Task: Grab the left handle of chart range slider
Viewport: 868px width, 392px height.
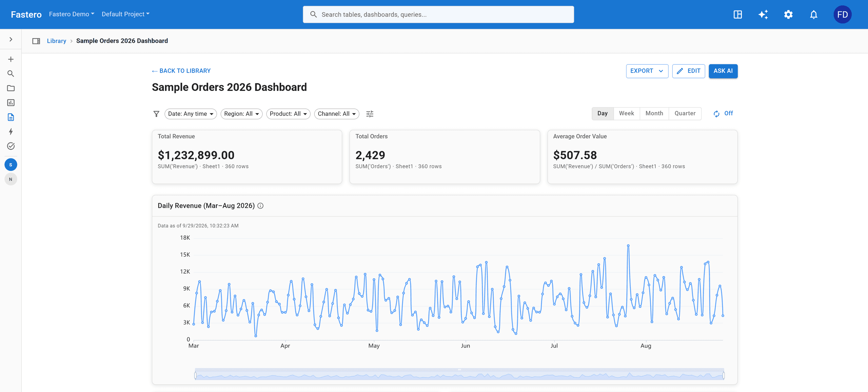Action: pyautogui.click(x=195, y=375)
